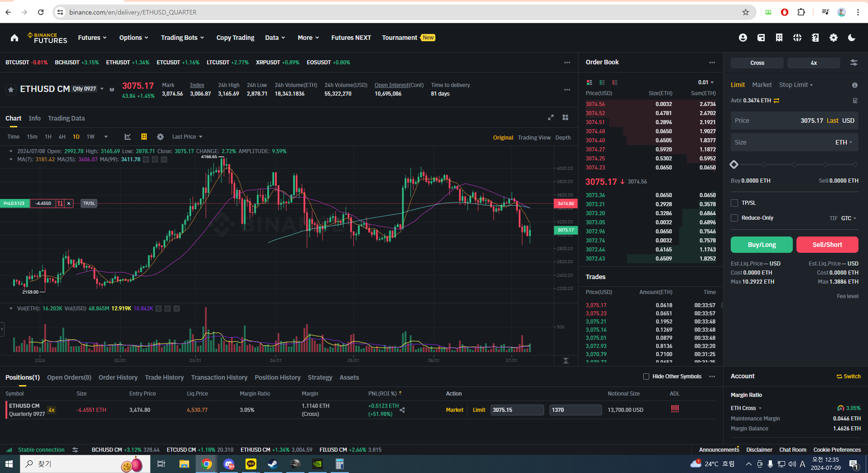This screenshot has height=473, width=868.
Task: Open the account profile icon
Action: 743,38
